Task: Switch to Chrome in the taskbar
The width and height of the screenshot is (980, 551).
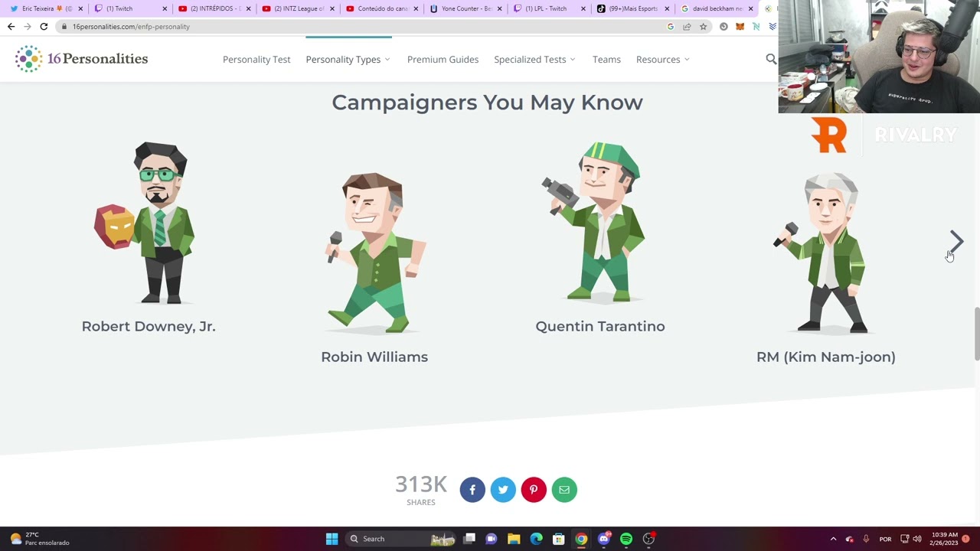Action: pos(581,539)
